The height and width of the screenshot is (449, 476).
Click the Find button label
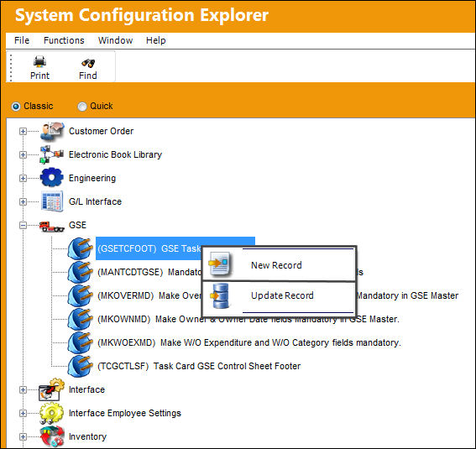coord(88,76)
